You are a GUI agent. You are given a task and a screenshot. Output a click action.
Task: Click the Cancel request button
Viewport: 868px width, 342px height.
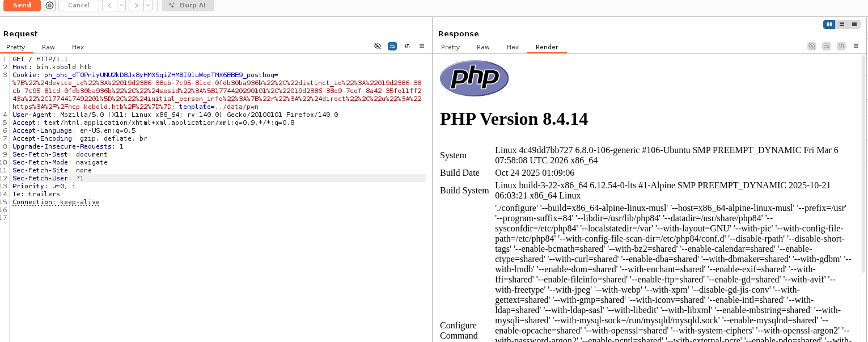[x=79, y=5]
